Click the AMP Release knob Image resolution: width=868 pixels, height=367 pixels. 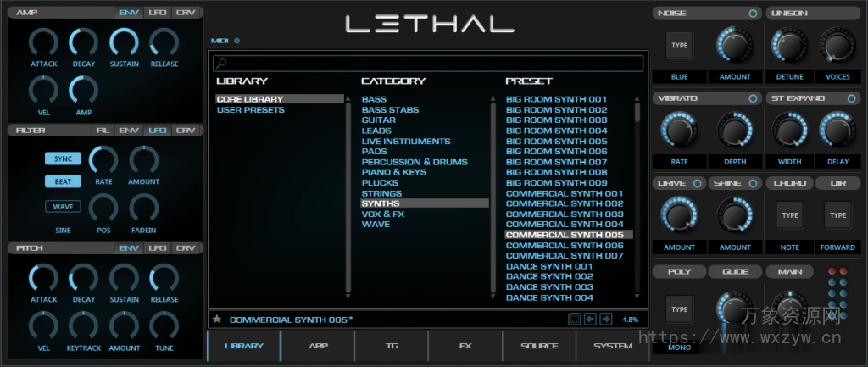tap(164, 42)
